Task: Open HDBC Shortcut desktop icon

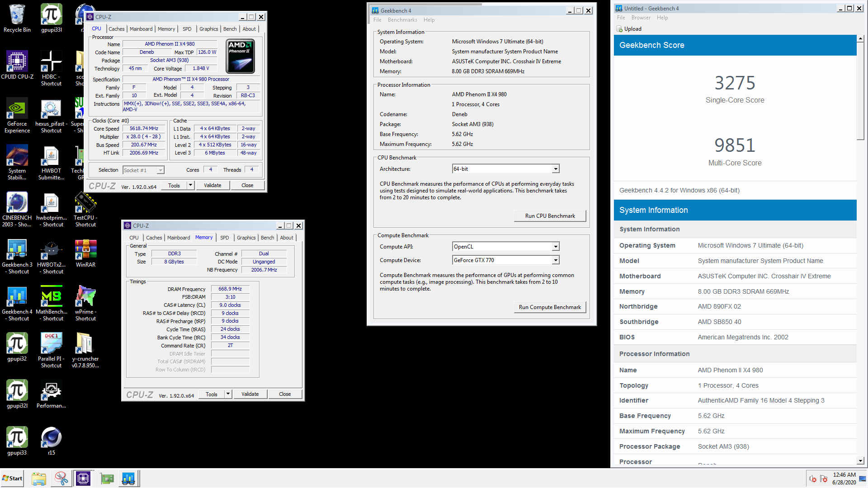Action: point(52,69)
